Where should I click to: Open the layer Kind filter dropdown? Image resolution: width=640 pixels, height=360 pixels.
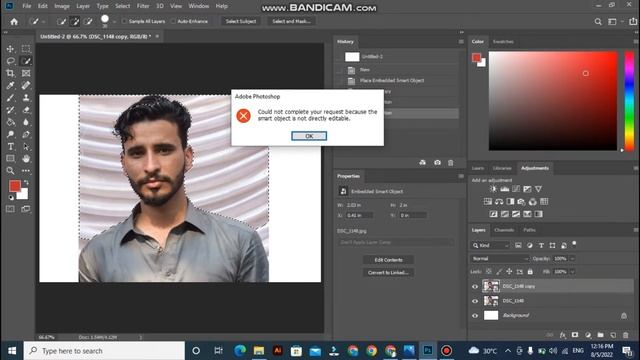pos(490,245)
